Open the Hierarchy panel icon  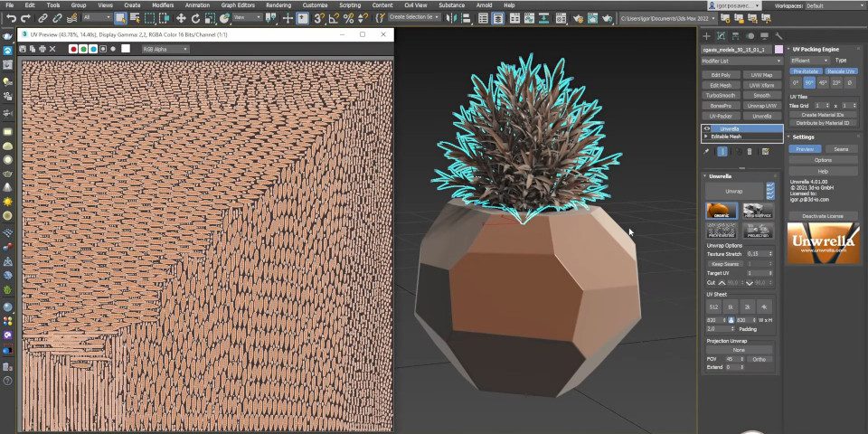(735, 36)
